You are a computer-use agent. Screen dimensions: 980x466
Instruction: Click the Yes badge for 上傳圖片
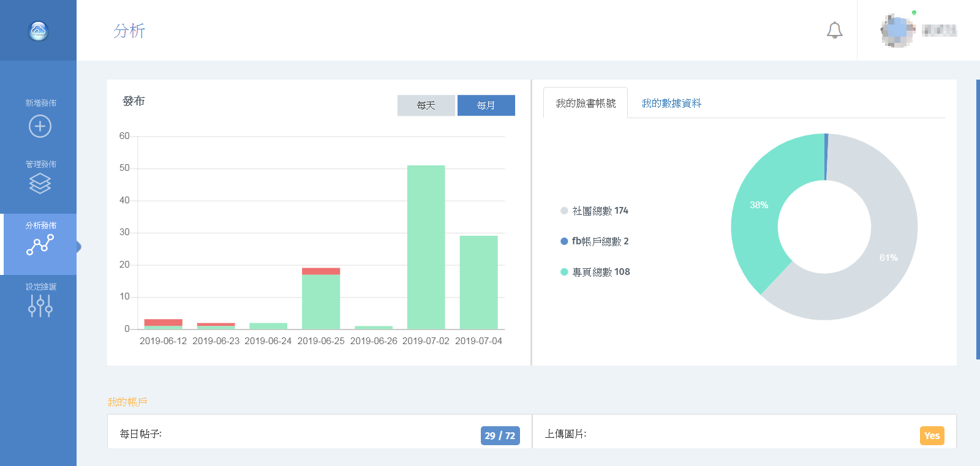tap(932, 435)
